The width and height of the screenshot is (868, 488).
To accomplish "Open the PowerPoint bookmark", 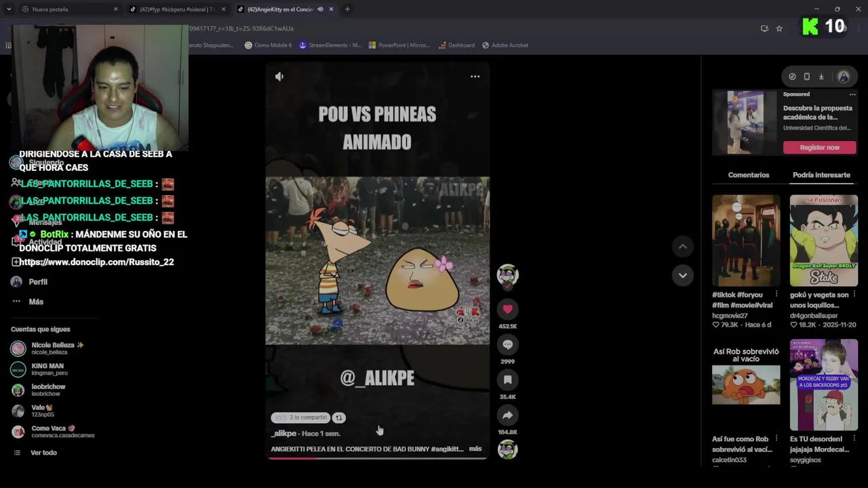I will point(399,45).
